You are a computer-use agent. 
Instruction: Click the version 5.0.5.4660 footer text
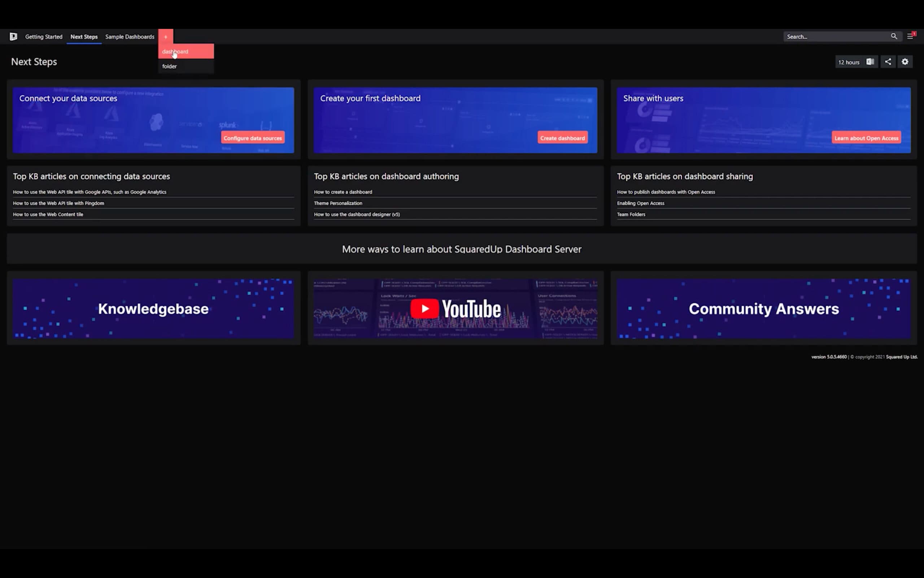(x=829, y=357)
